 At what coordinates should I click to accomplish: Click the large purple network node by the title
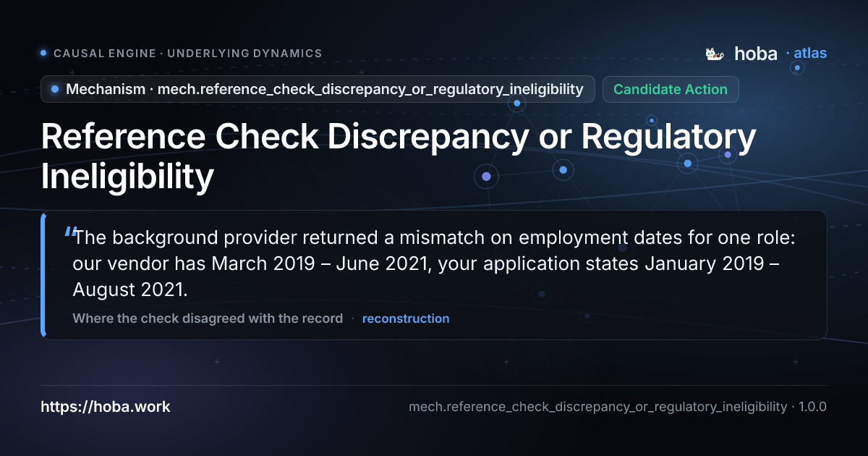coord(486,176)
